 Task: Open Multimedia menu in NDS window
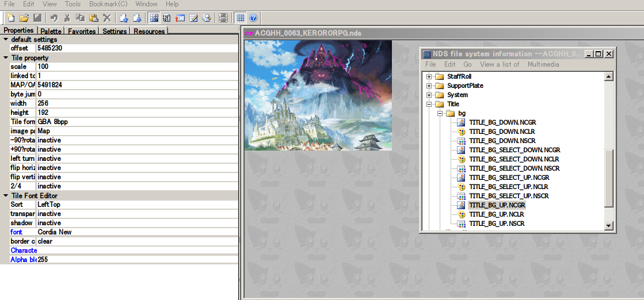543,64
